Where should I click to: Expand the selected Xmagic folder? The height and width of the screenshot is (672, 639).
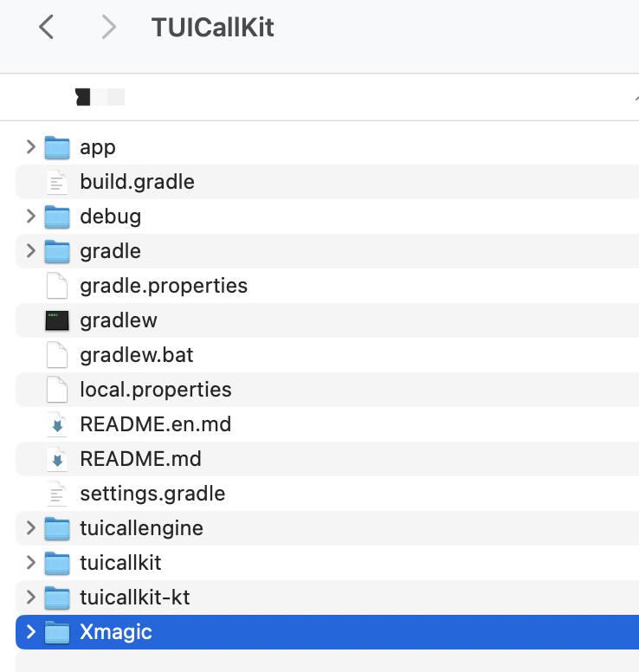pyautogui.click(x=30, y=632)
